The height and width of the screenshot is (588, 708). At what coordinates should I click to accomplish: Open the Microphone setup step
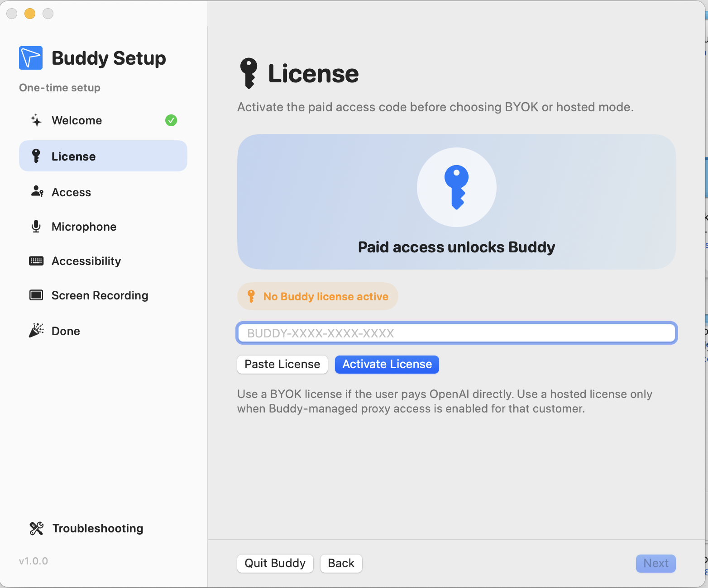pos(103,227)
